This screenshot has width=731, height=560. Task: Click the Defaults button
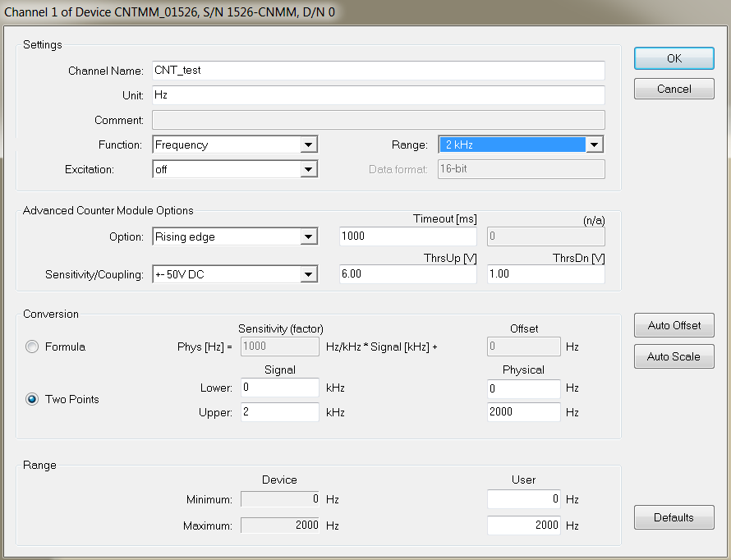click(674, 518)
